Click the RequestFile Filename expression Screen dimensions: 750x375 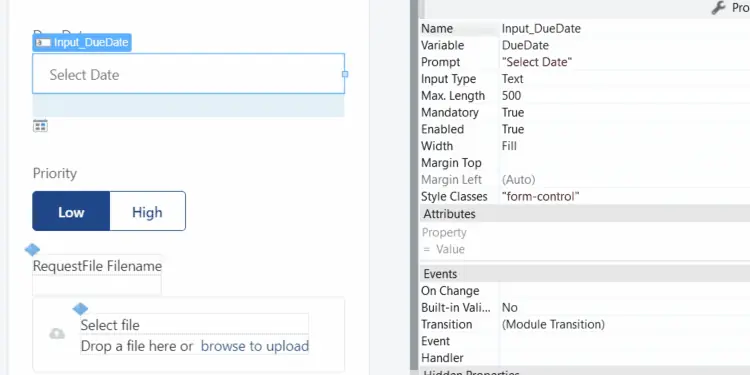(x=97, y=266)
